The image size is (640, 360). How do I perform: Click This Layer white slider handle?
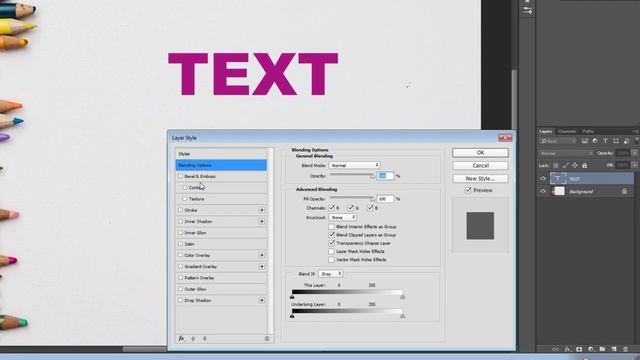[x=402, y=297]
